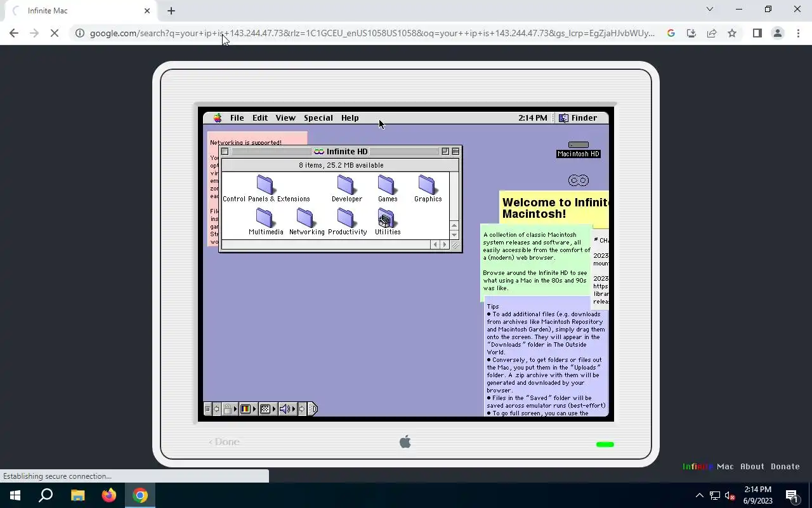
Task: Open a new Chrome tab
Action: pos(171,11)
